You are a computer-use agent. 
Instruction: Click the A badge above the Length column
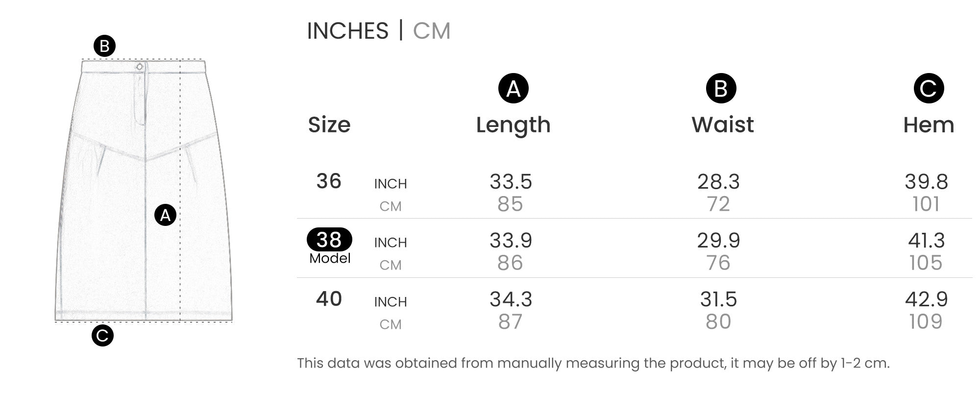click(513, 89)
